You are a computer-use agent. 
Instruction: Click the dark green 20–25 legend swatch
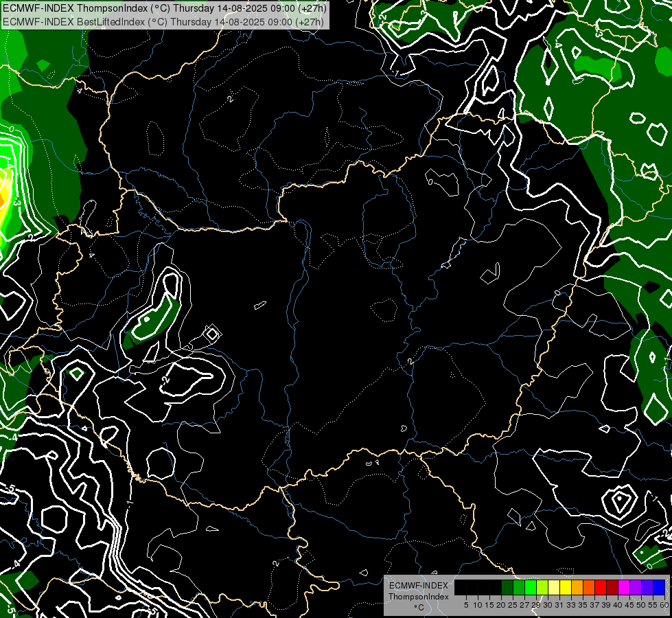(x=507, y=588)
